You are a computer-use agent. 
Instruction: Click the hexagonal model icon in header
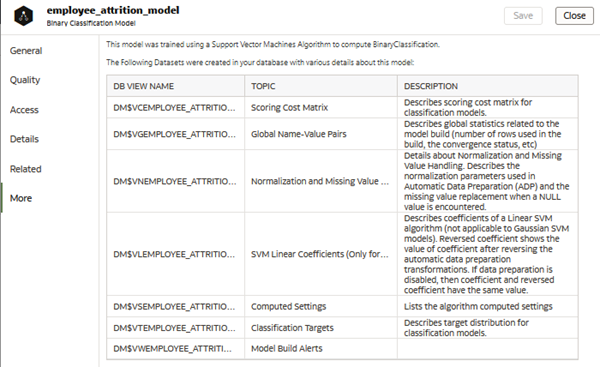coord(24,16)
